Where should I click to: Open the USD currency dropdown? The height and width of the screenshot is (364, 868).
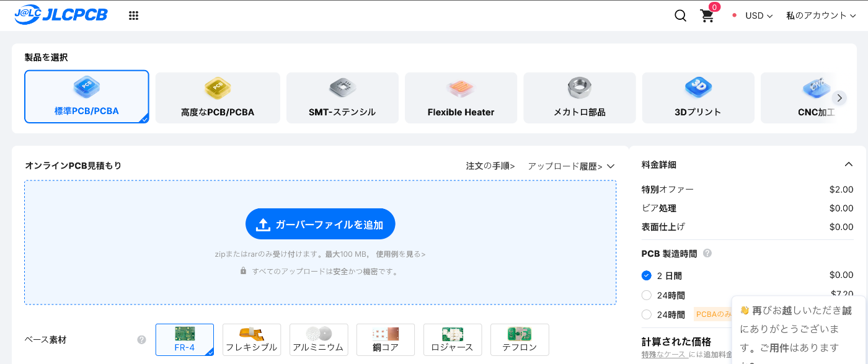[x=758, y=16]
